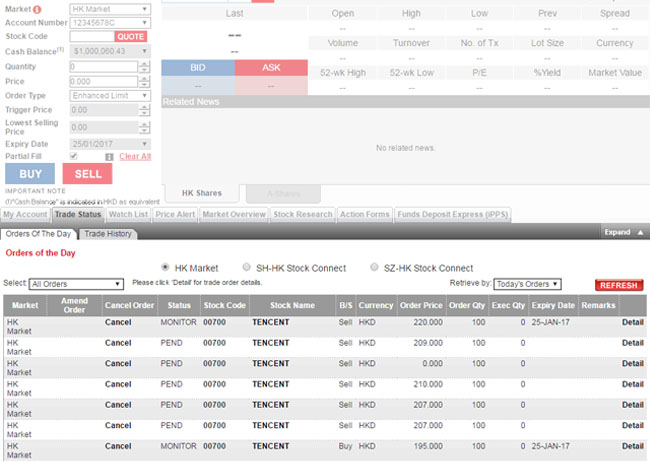The image size is (650, 462).
Task: Select the SH-HK Stock Connect radio button
Action: (246, 268)
